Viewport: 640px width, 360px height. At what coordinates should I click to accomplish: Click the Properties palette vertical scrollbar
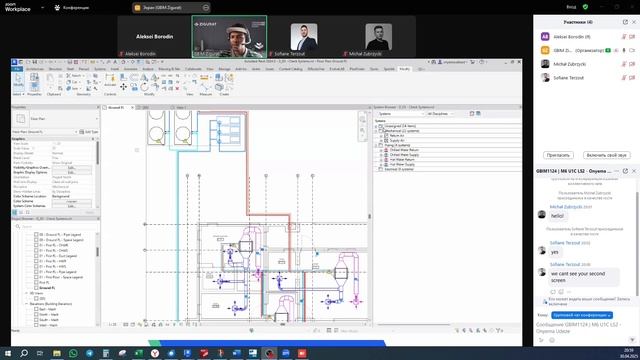(x=98, y=153)
